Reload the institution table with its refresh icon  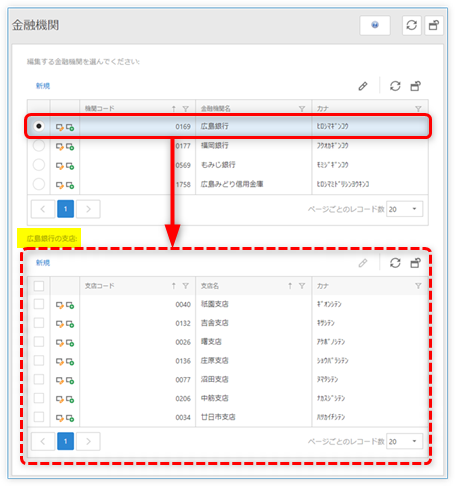pyautogui.click(x=395, y=86)
